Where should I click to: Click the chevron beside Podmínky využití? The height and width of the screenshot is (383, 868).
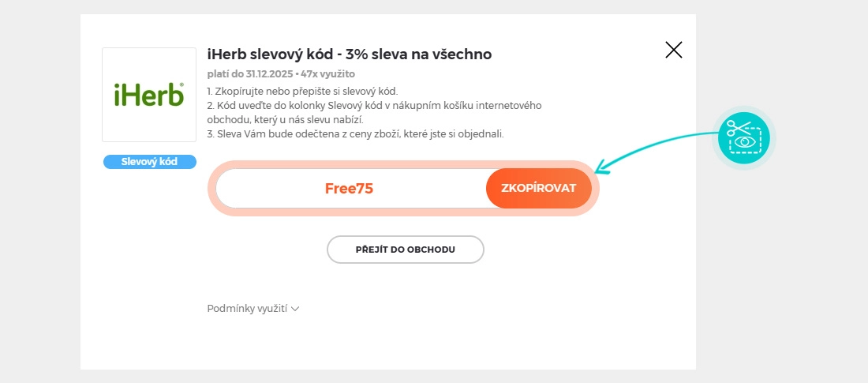295,309
